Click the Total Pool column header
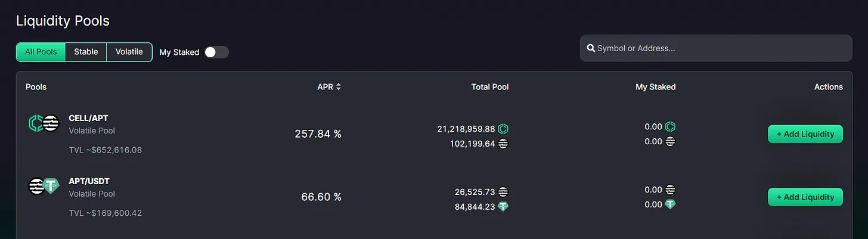The height and width of the screenshot is (239, 868). click(x=489, y=87)
